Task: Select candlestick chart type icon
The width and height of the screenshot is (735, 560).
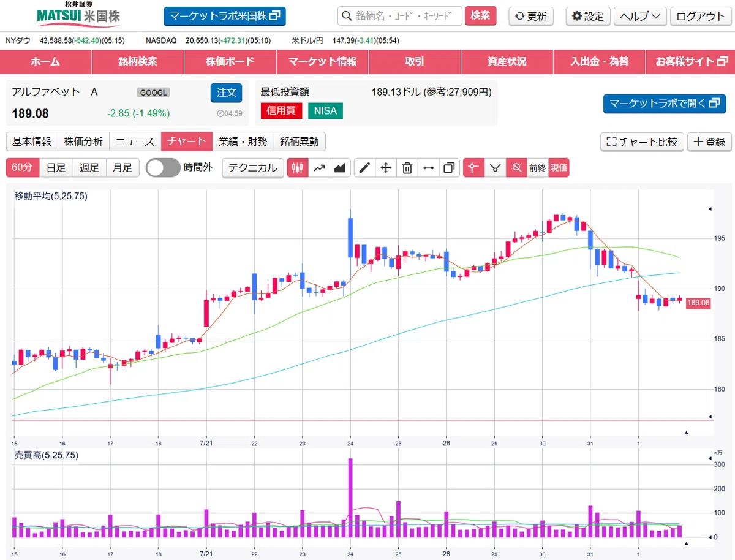Action: tap(298, 167)
